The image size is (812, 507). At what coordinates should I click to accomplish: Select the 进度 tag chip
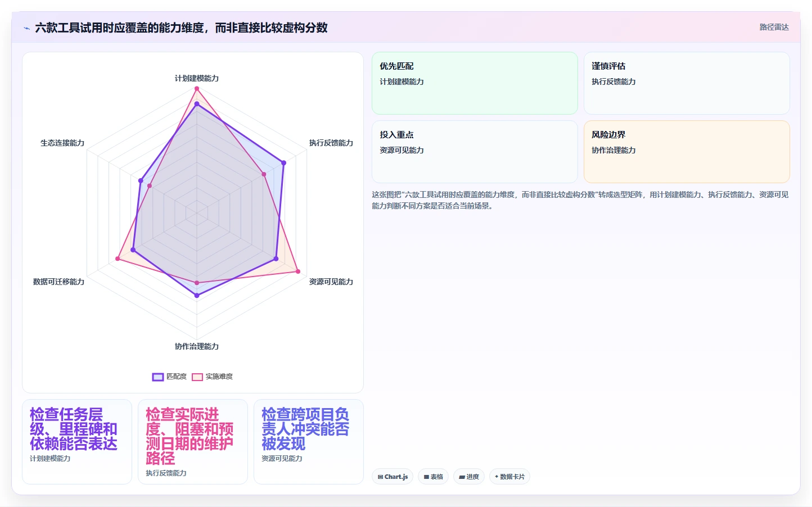(x=469, y=477)
